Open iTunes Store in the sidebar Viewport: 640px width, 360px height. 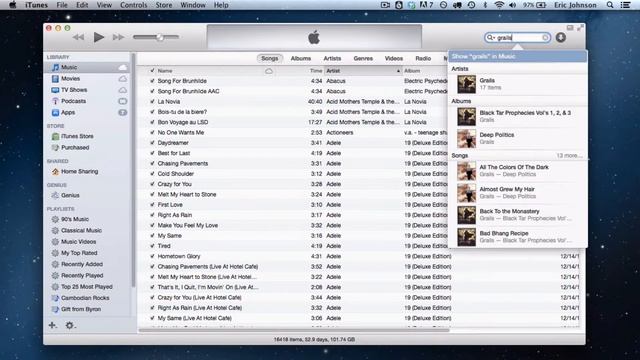(77, 136)
